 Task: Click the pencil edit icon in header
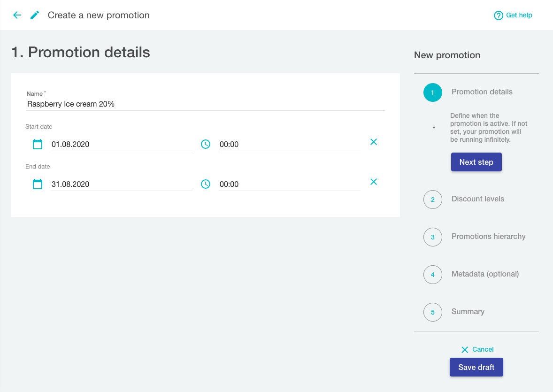tap(35, 15)
